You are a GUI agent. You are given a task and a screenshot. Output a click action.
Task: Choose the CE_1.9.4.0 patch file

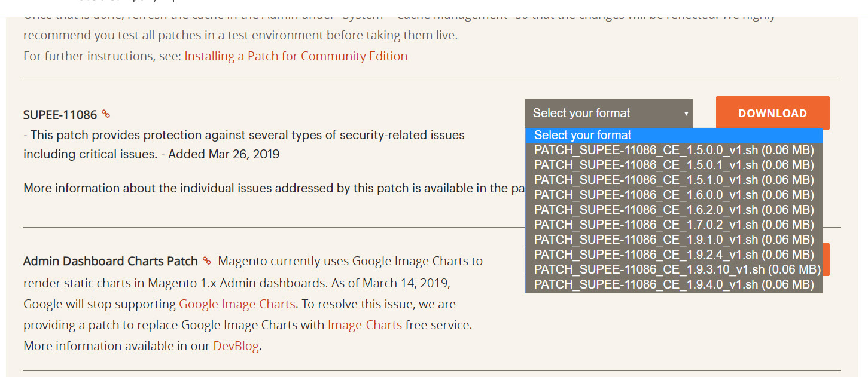pos(674,284)
